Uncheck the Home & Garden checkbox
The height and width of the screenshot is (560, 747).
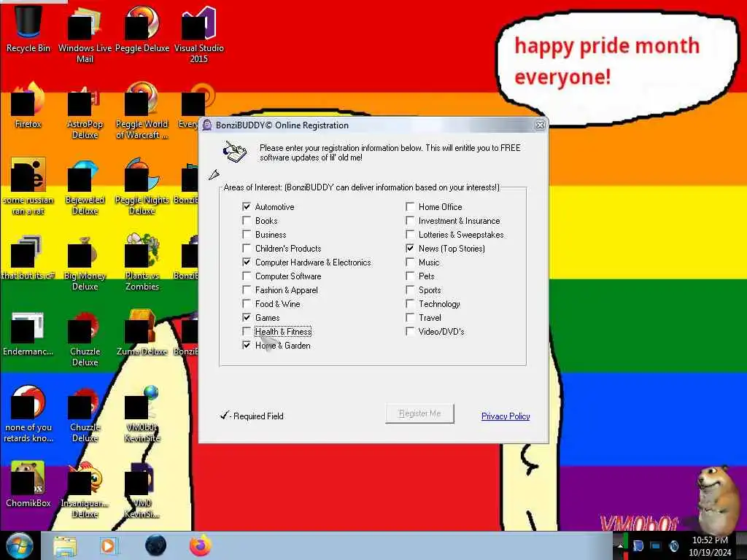pyautogui.click(x=247, y=345)
